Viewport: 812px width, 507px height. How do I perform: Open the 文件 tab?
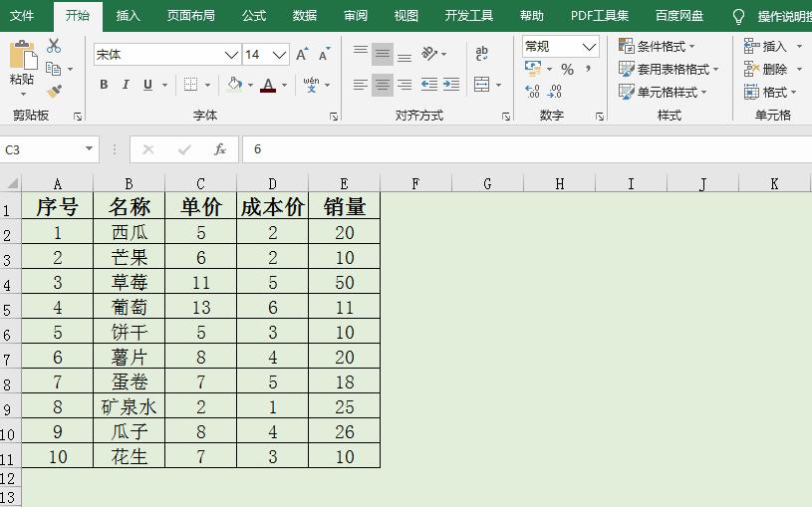click(22, 16)
